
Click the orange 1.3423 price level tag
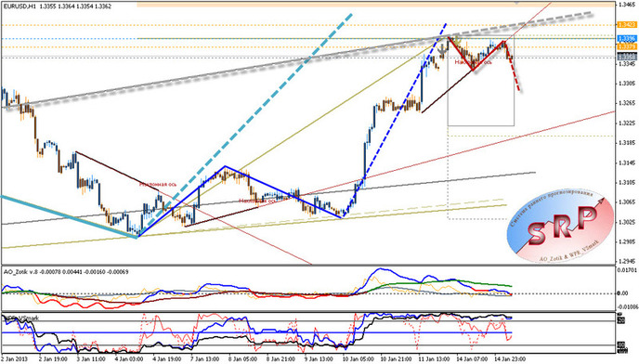coord(627,25)
